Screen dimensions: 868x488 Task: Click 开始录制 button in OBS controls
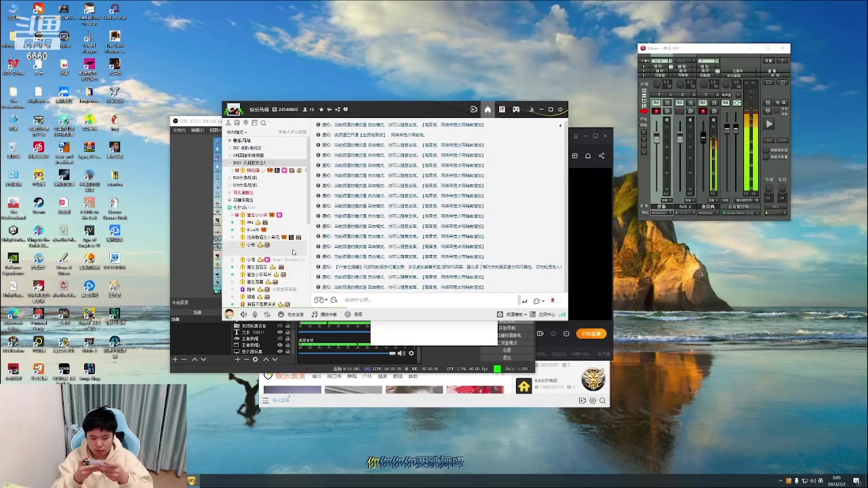pos(507,328)
